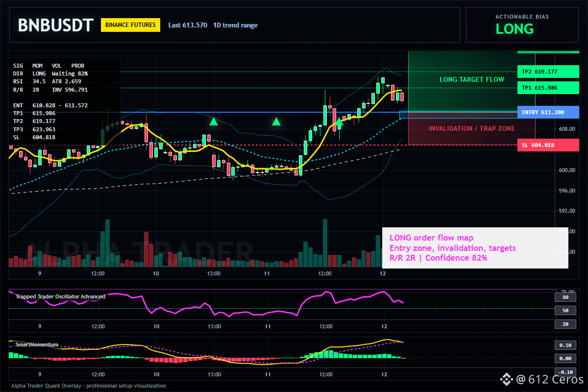Click the R/R 2R | Confidence 82% line
This screenshot has width=588, height=392.
tap(439, 258)
